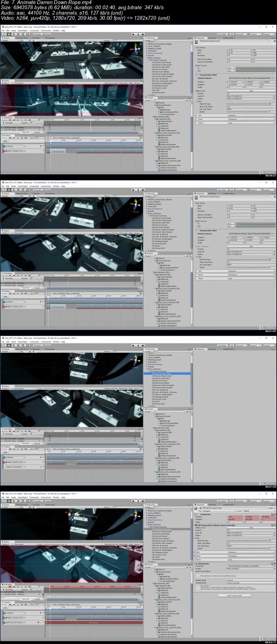Open the Culling Mode dropdown in the 00:02:13 frame
This screenshot has height=644, width=277.
pos(251,583)
